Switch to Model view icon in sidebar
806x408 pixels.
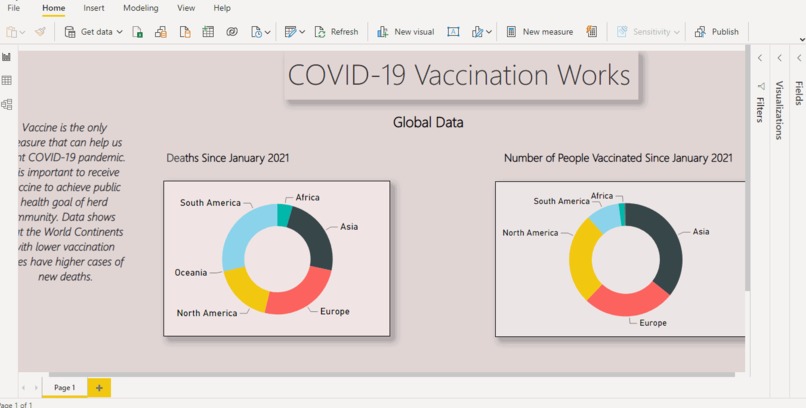(7, 104)
